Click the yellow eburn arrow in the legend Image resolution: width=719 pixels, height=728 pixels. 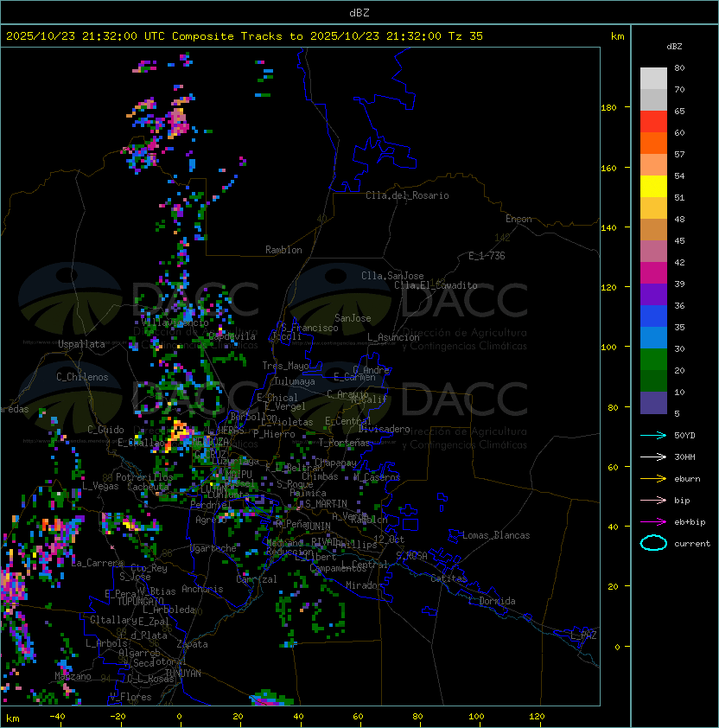653,479
